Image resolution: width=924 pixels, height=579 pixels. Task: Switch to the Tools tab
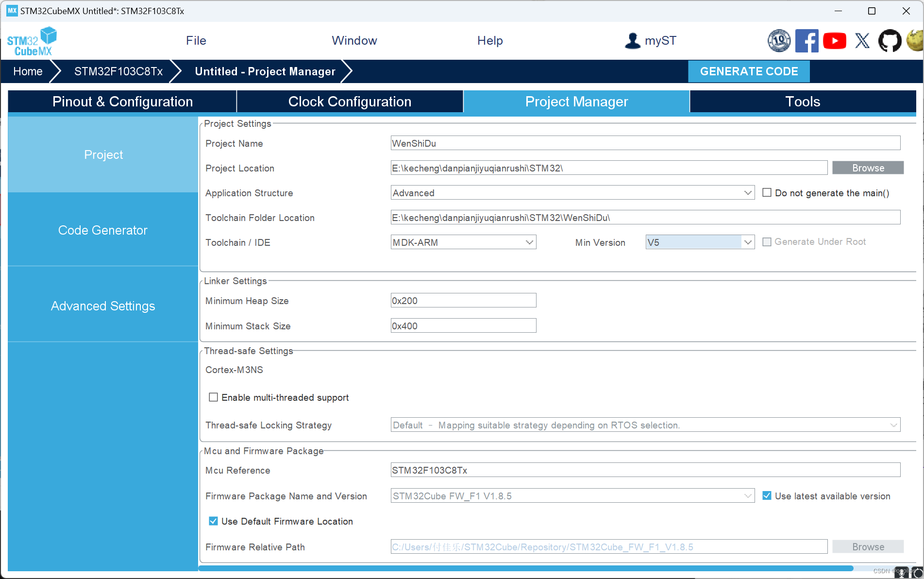[x=803, y=102]
